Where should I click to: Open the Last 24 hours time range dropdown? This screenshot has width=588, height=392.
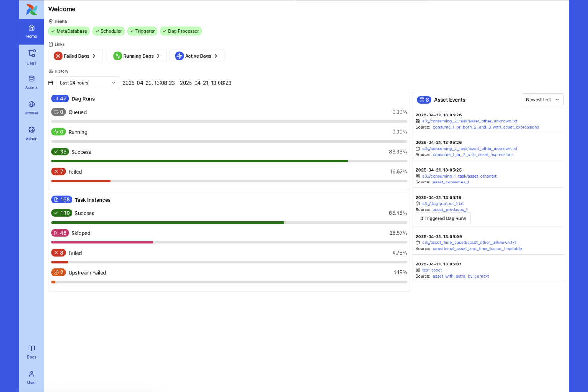87,83
